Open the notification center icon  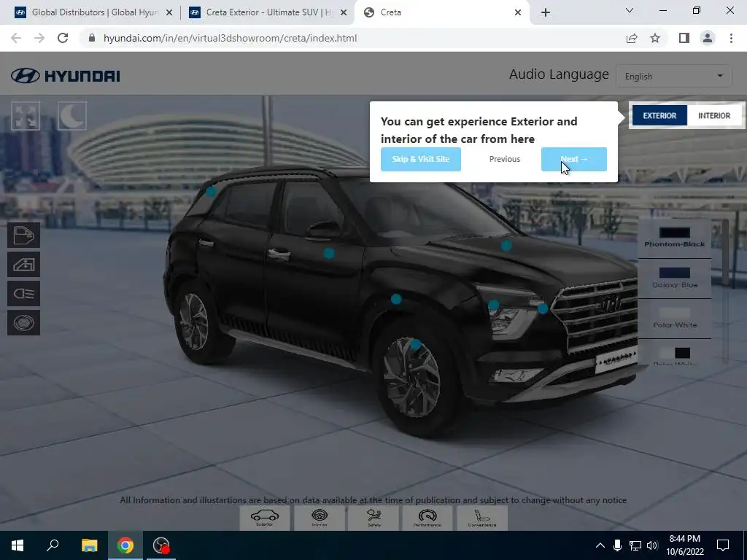pos(723,545)
